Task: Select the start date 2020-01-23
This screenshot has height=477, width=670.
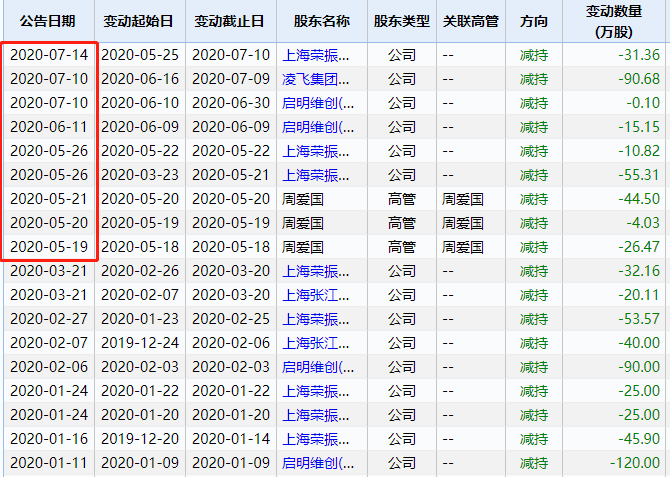Action: 140,318
